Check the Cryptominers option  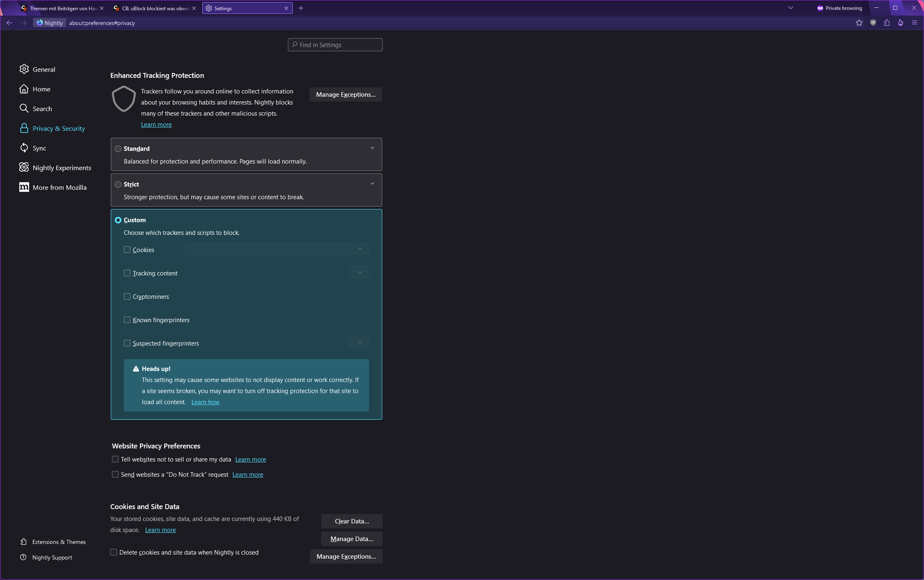(127, 296)
